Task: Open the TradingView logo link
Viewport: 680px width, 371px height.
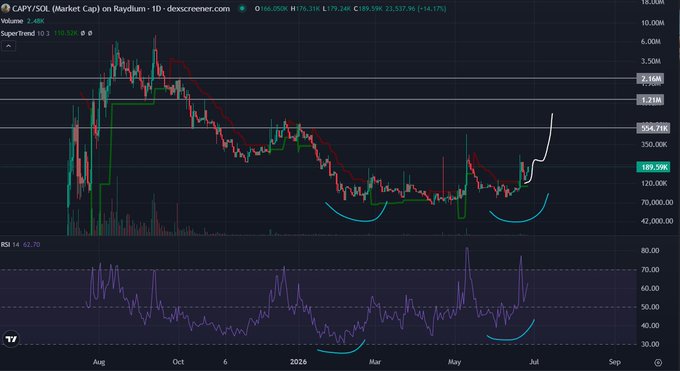Action: [x=11, y=339]
